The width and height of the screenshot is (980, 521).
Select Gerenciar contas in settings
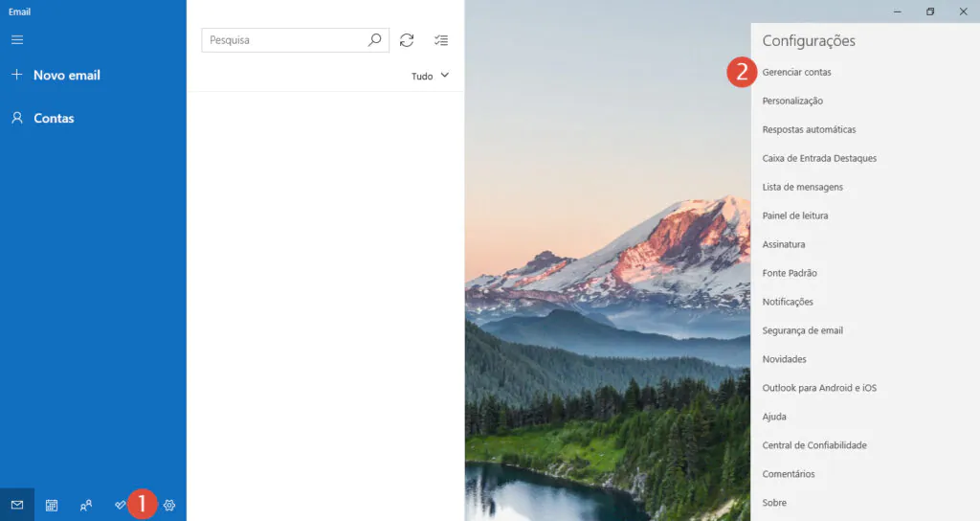pyautogui.click(x=797, y=72)
